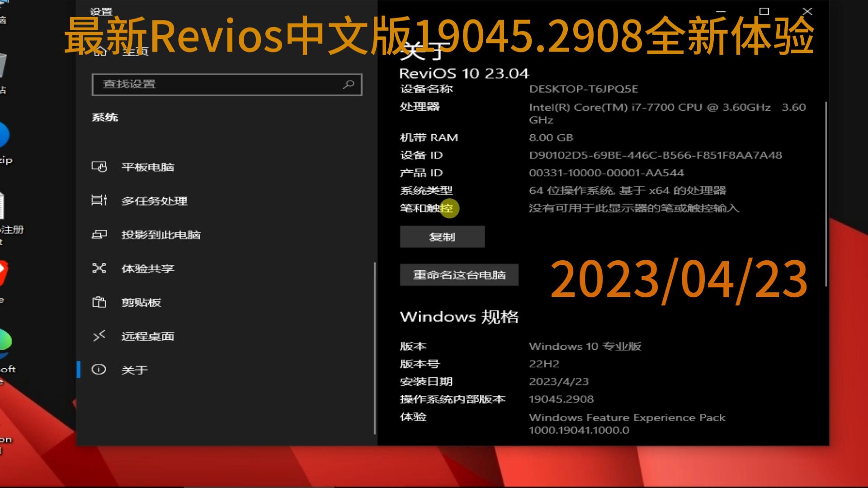Open 投影到此电脑 settings page
Image resolution: width=868 pixels, height=488 pixels.
click(227, 235)
